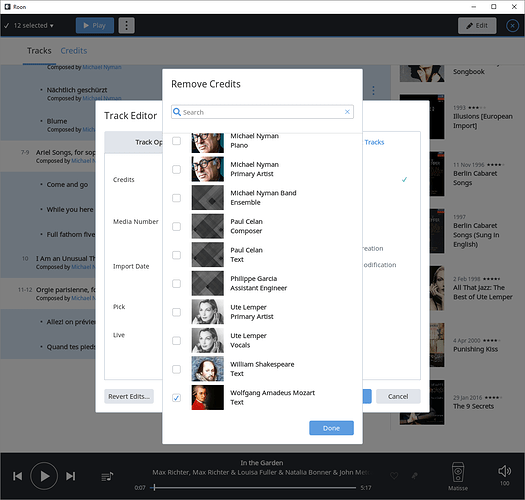Click Revert Edits in Track Editor
The height and width of the screenshot is (500, 525).
click(129, 397)
